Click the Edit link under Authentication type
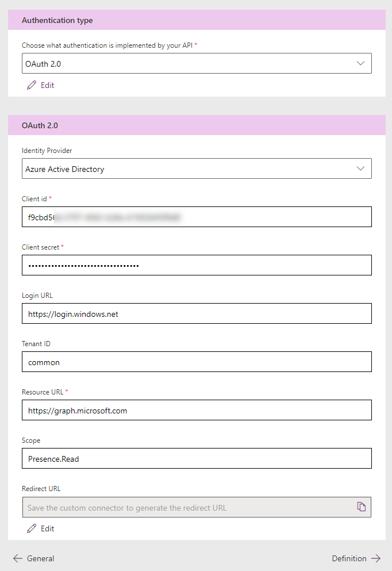Viewport: 392px width, 571px height. pyautogui.click(x=47, y=85)
